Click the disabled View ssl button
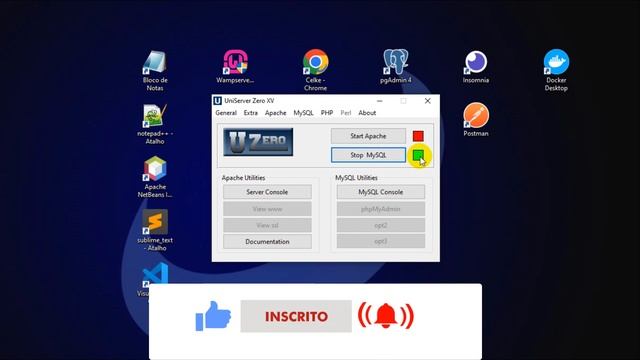 267,225
